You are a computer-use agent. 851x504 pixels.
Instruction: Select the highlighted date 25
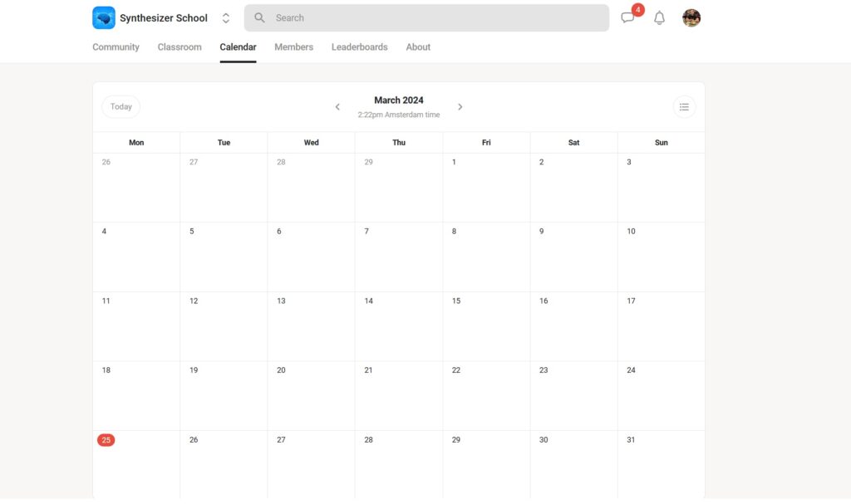[106, 440]
